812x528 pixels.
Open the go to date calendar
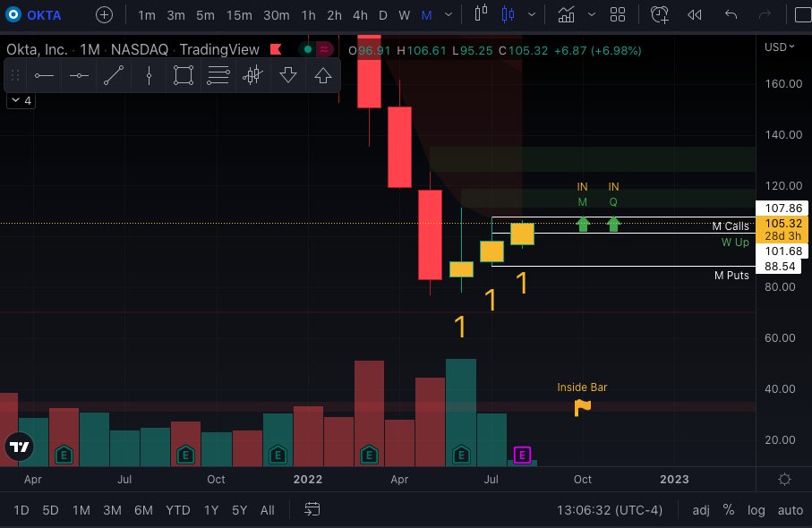(x=312, y=509)
